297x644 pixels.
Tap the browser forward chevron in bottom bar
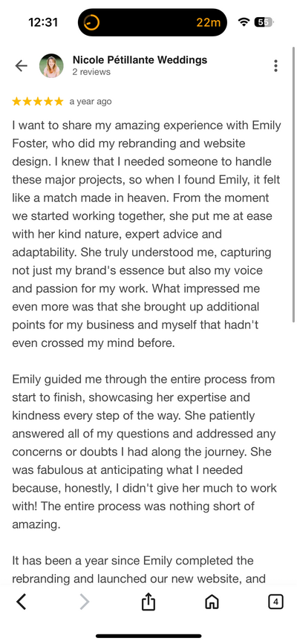(84, 602)
